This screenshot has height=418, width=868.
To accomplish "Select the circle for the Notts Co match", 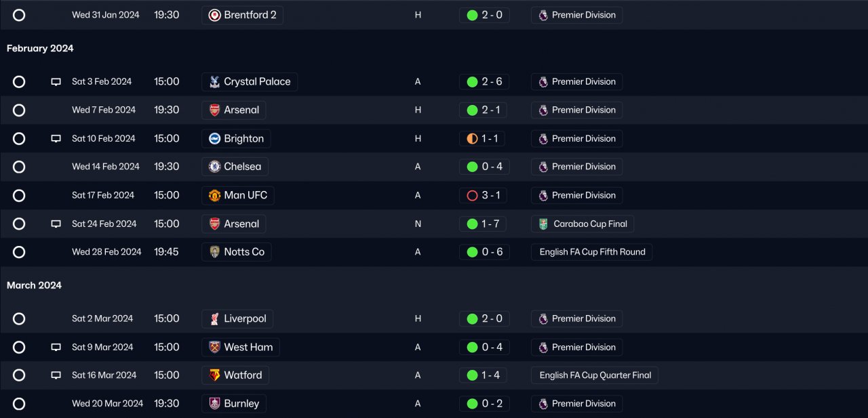I will 19,252.
